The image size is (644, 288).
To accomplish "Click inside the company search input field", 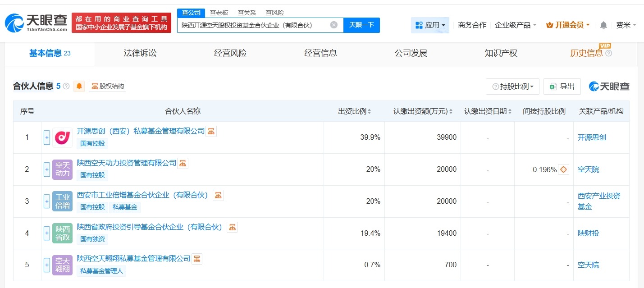I will point(252,25).
